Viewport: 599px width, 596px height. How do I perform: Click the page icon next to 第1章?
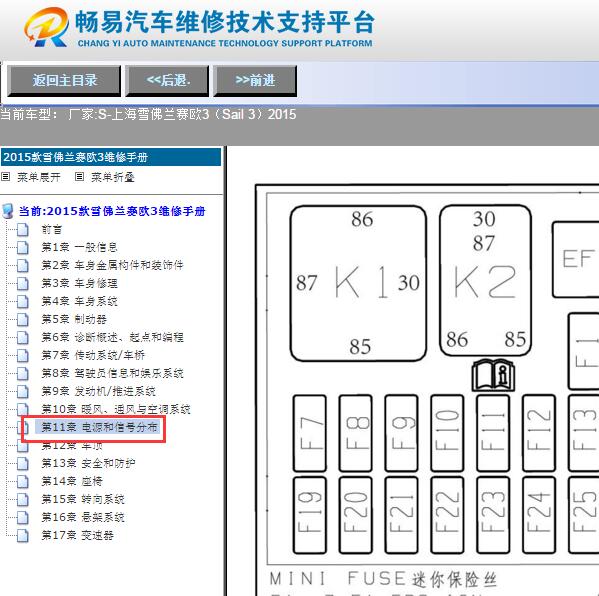(x=23, y=248)
